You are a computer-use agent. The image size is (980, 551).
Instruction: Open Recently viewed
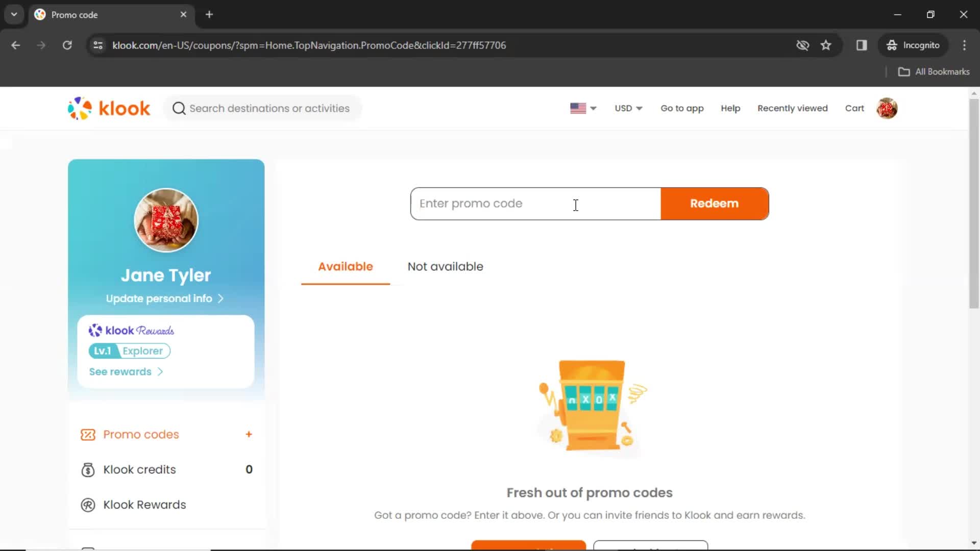click(792, 108)
